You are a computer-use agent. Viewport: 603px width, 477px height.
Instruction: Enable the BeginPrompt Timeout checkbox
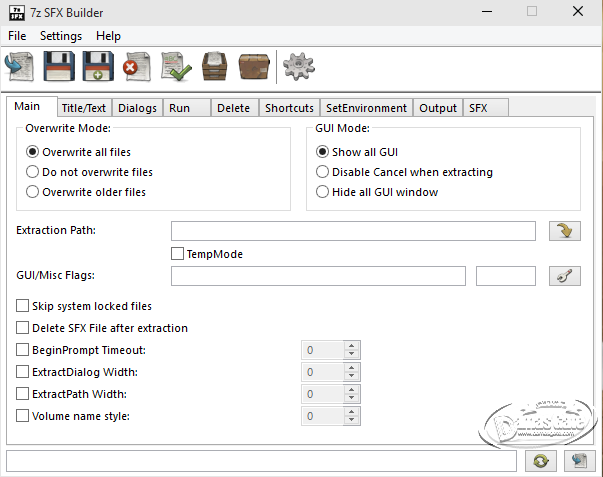22,350
